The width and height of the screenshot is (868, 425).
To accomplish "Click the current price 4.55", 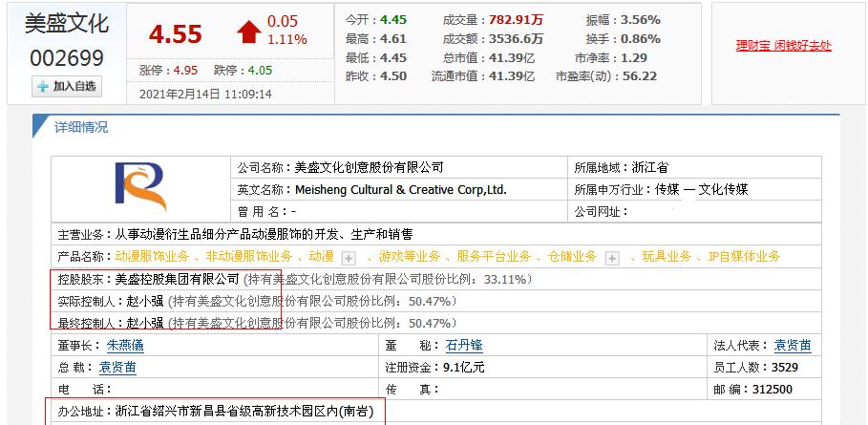I will click(175, 34).
